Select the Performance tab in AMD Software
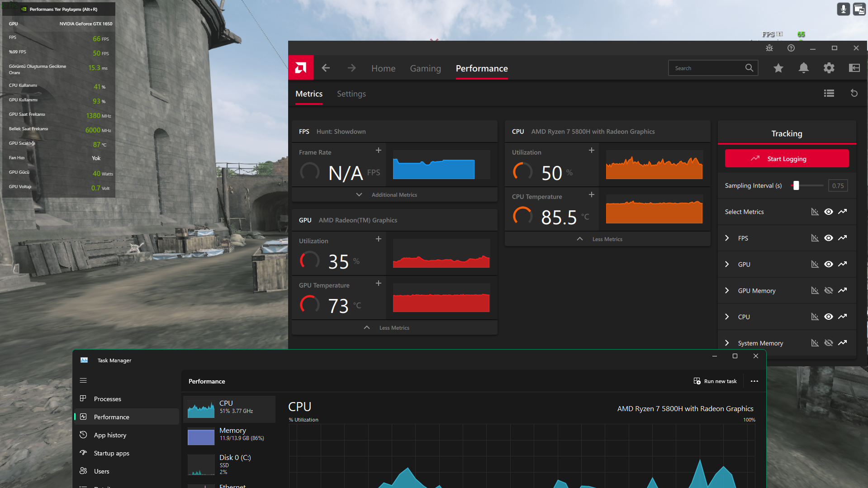The width and height of the screenshot is (868, 488). [x=482, y=68]
